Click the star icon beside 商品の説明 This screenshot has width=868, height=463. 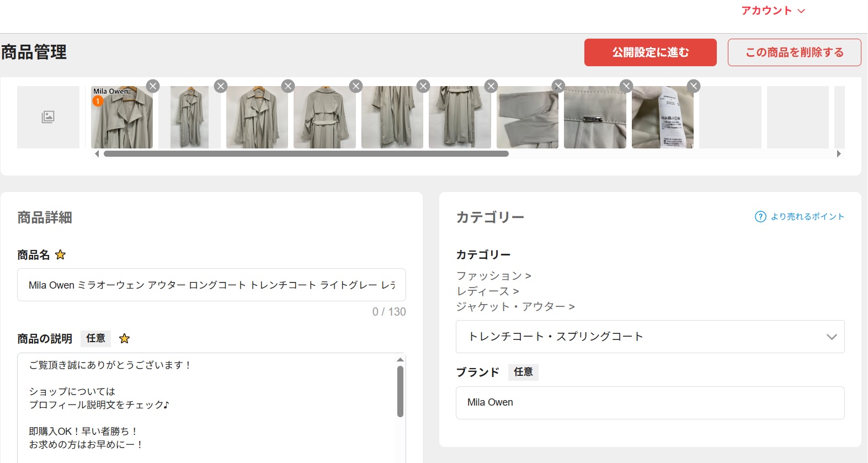(x=125, y=339)
